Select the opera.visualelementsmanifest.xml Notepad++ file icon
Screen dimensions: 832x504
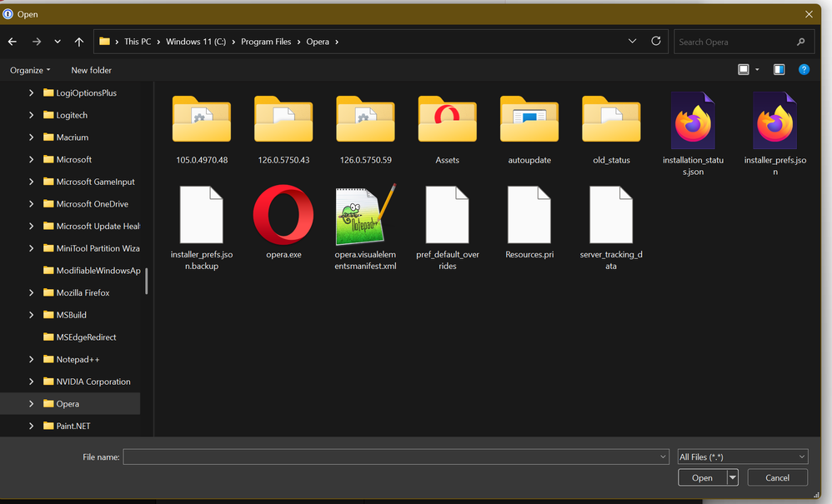click(x=365, y=215)
